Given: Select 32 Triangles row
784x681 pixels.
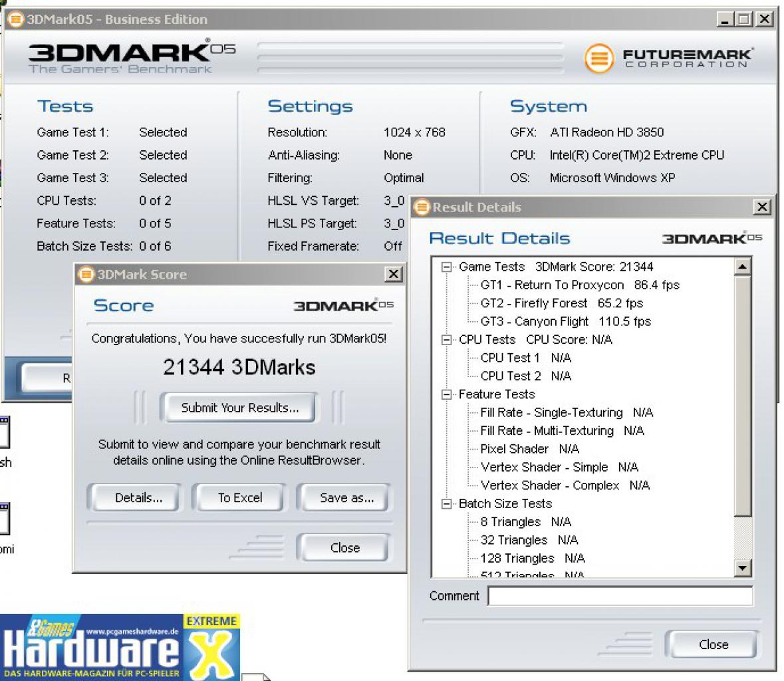Looking at the screenshot, I should pos(529,540).
